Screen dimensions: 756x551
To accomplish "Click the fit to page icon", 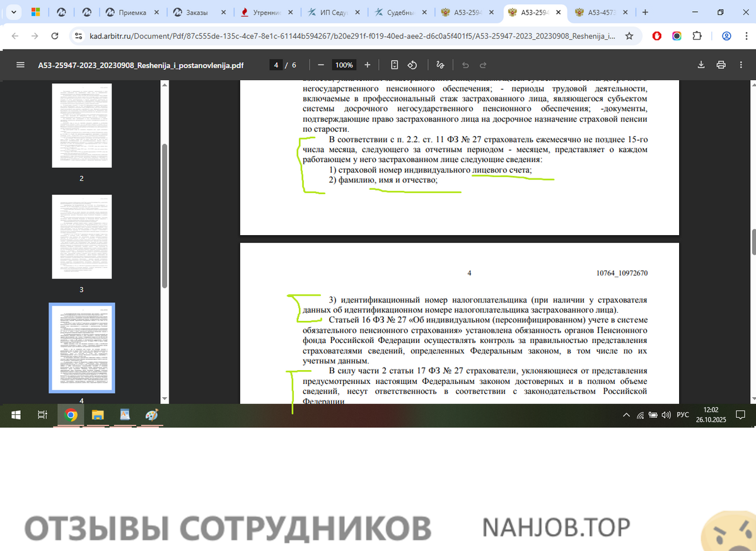I will pyautogui.click(x=395, y=65).
